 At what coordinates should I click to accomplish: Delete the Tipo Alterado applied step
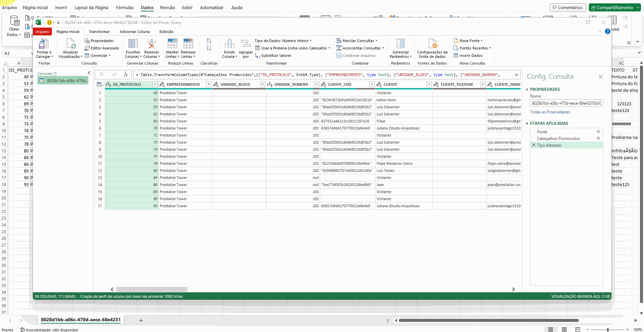click(x=534, y=145)
